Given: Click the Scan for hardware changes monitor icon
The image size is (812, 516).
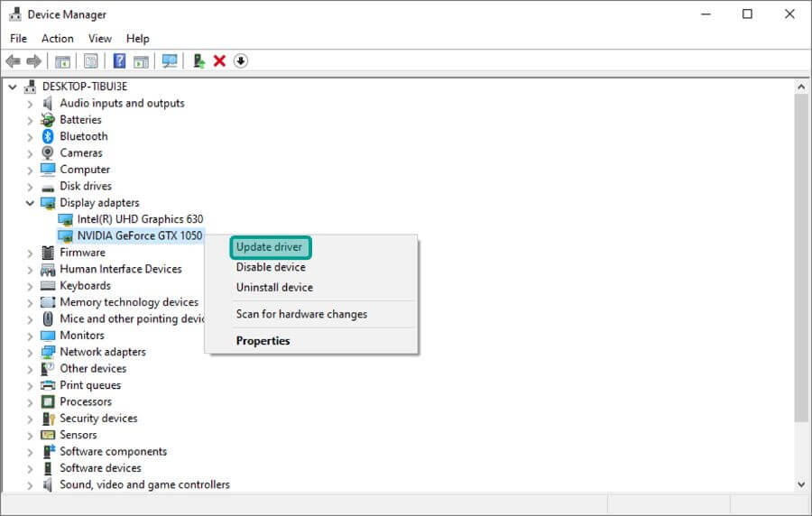Looking at the screenshot, I should click(x=170, y=61).
